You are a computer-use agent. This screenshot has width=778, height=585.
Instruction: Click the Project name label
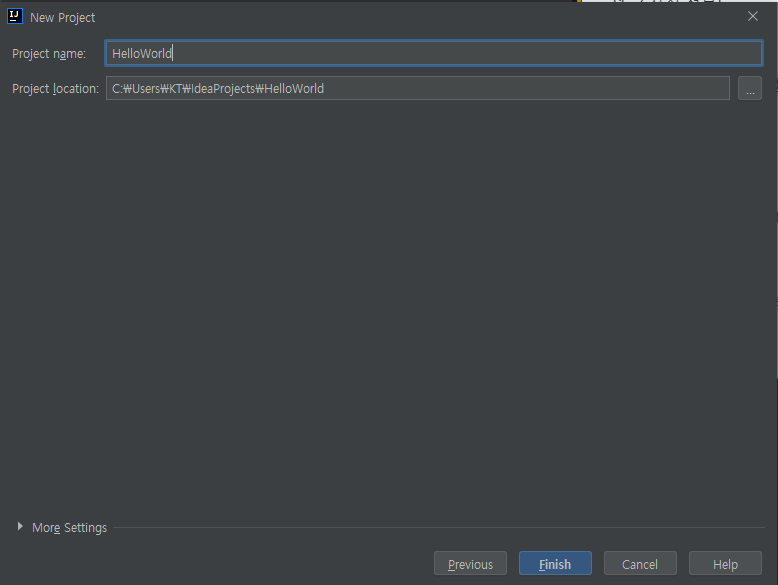[49, 54]
